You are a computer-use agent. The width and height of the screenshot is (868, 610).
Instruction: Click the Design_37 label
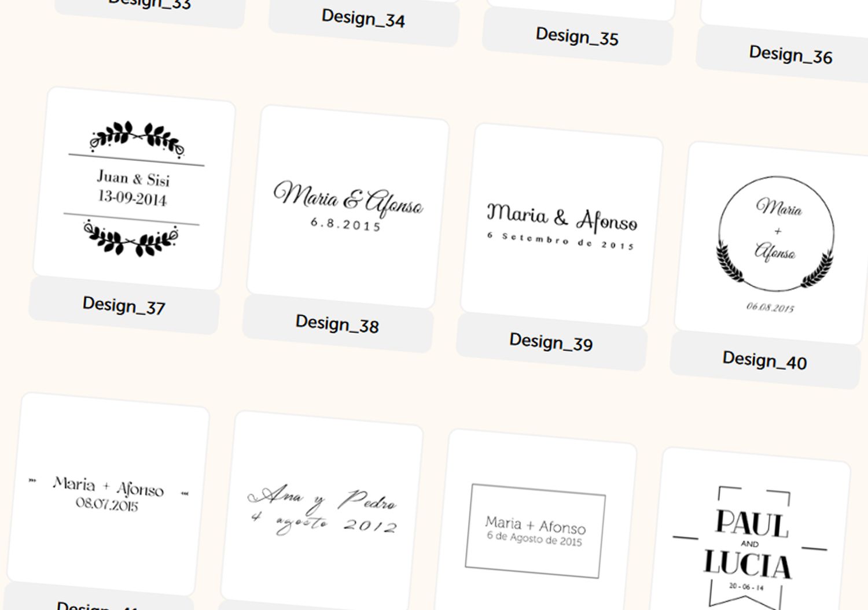coord(124,305)
